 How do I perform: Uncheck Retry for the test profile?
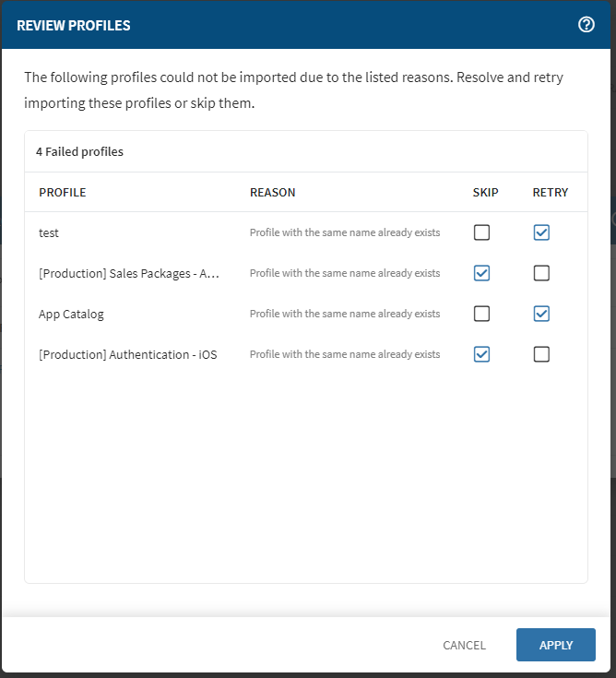pos(541,232)
